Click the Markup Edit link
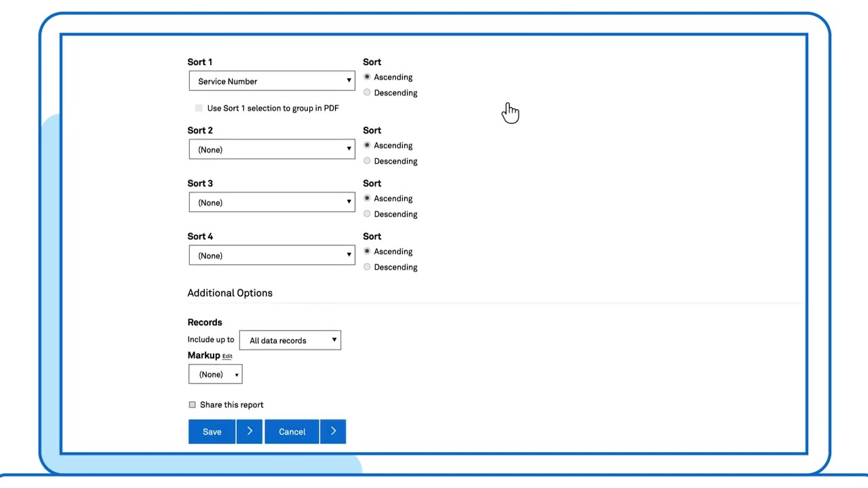Image resolution: width=868 pixels, height=488 pixels. (x=227, y=357)
